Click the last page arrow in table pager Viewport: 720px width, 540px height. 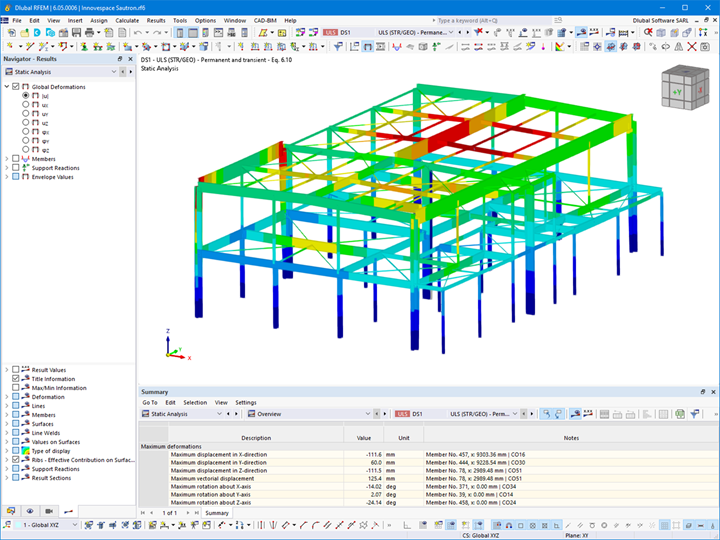pyautogui.click(x=197, y=513)
